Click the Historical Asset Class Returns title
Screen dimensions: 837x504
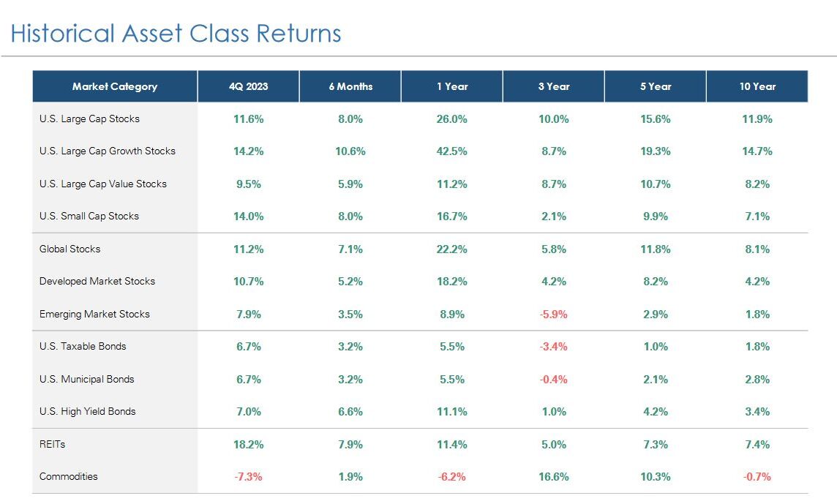[x=176, y=34]
